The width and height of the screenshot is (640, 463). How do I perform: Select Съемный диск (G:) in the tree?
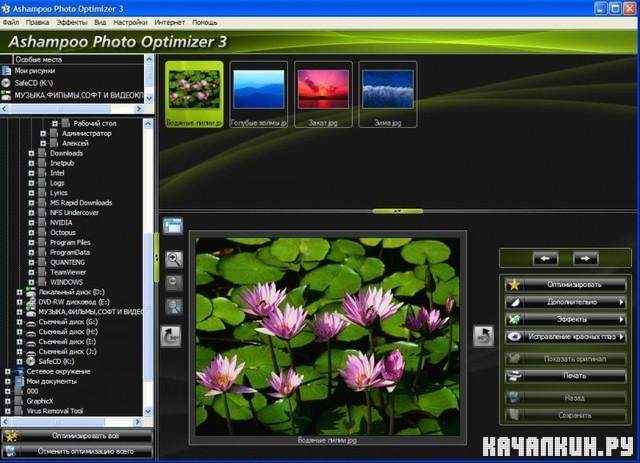[x=68, y=322]
